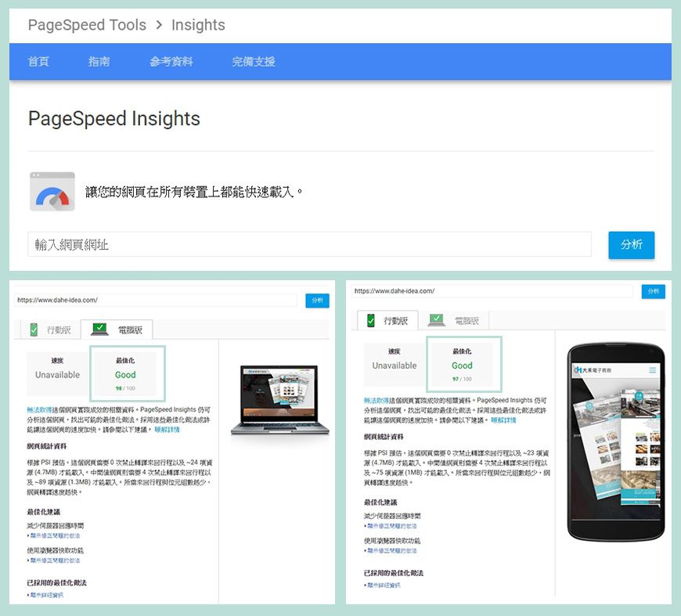Click the laptop icon on the desktop result's 電腦版 tab
Viewport: 681px width, 616px height.
point(99,330)
